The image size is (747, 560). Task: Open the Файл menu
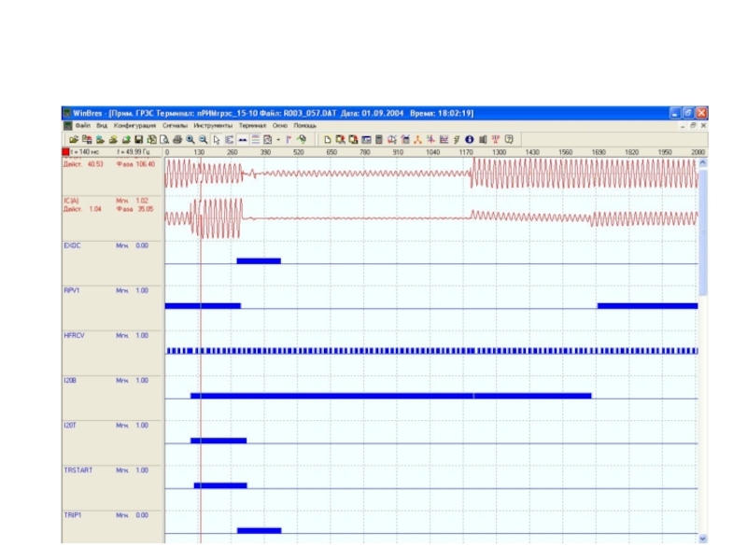pos(82,125)
